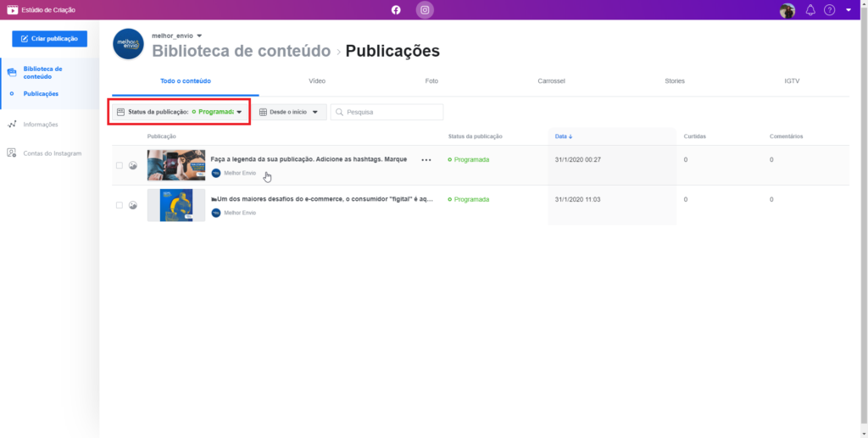The width and height of the screenshot is (868, 438).
Task: Switch to the Stories tab
Action: click(x=675, y=81)
